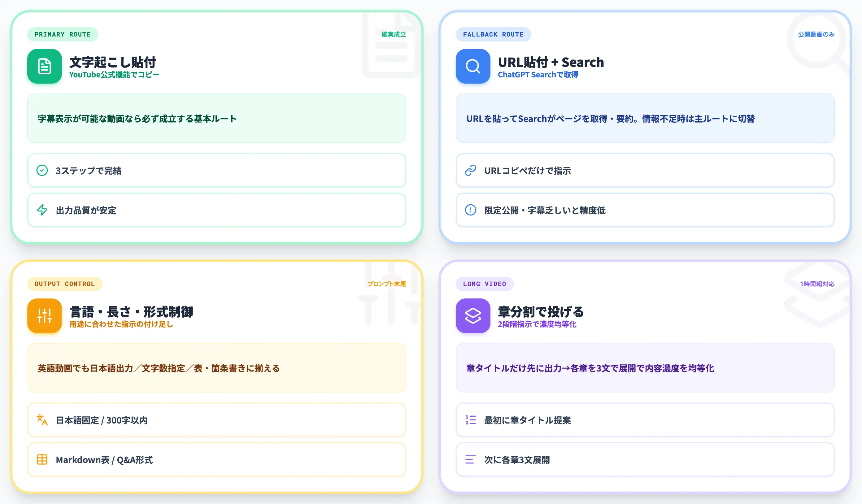862x504 pixels.
Task: Click the check-circle icon beside 3ステップで完結
Action: click(x=42, y=170)
